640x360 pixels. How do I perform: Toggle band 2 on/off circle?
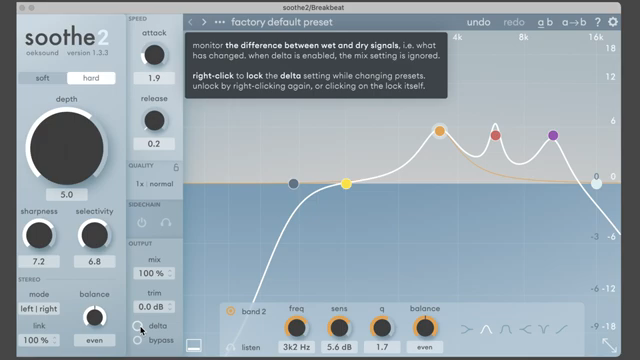(231, 311)
